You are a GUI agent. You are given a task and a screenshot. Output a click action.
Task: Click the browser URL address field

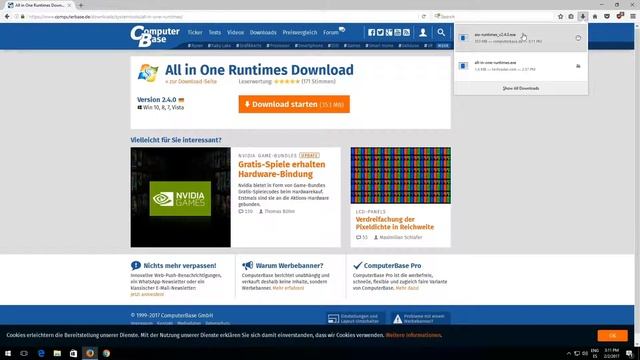point(220,17)
